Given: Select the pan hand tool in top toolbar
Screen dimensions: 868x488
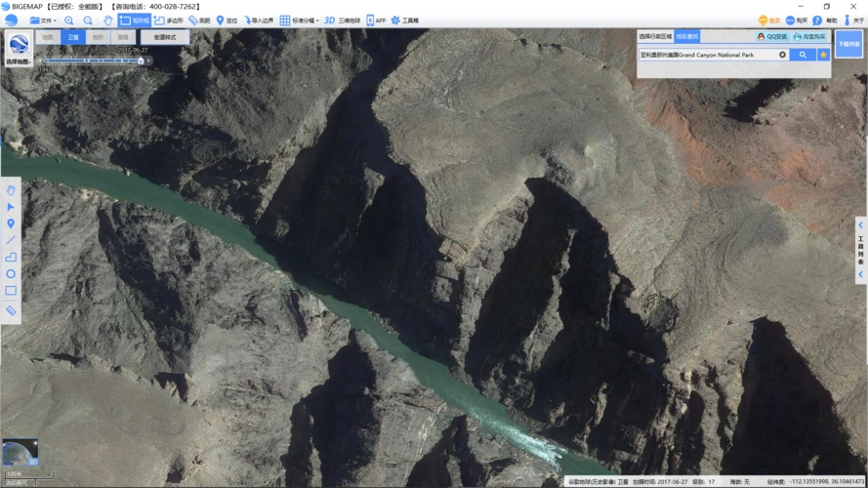Looking at the screenshot, I should click(107, 20).
